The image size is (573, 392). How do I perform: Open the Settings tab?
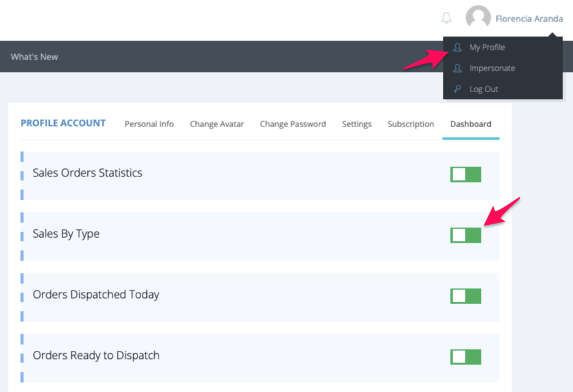(x=357, y=124)
